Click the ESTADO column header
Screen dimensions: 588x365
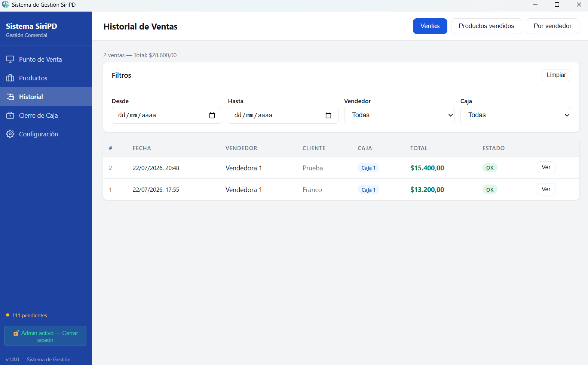494,148
